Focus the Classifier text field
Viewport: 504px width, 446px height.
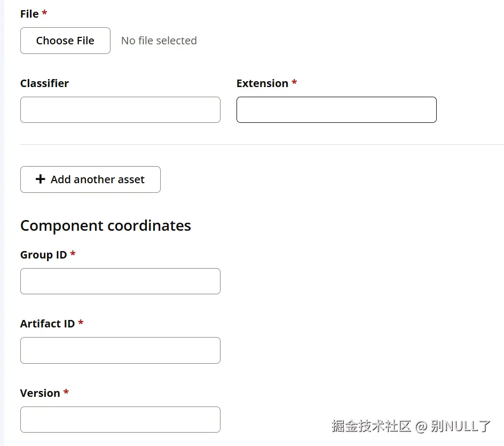120,109
